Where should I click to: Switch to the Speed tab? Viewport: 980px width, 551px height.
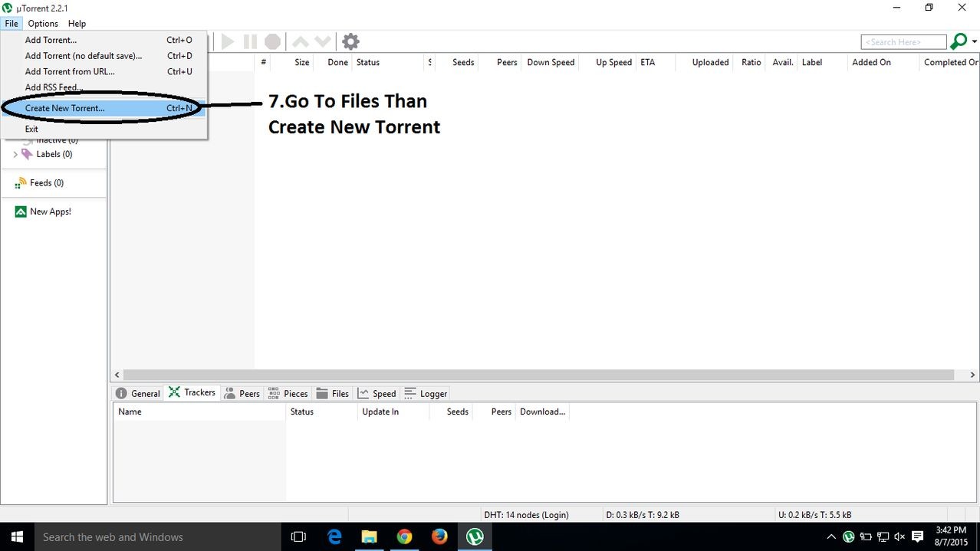point(377,393)
